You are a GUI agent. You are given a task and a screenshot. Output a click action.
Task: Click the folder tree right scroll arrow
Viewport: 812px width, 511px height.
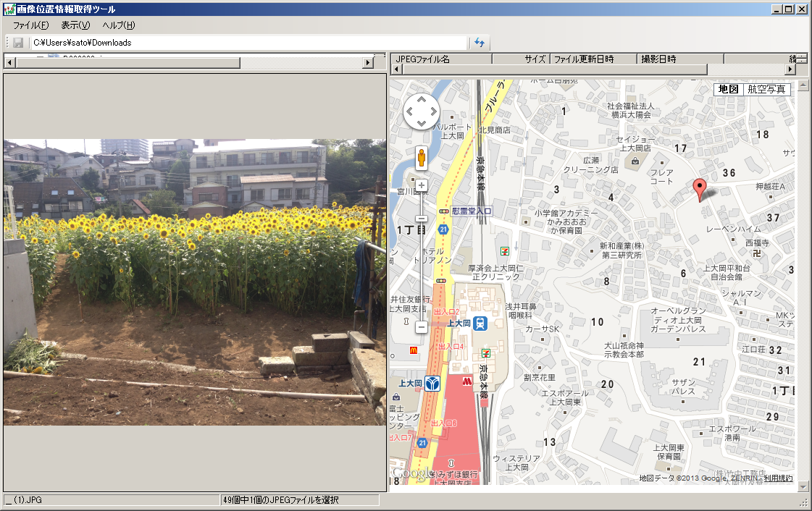click(368, 63)
